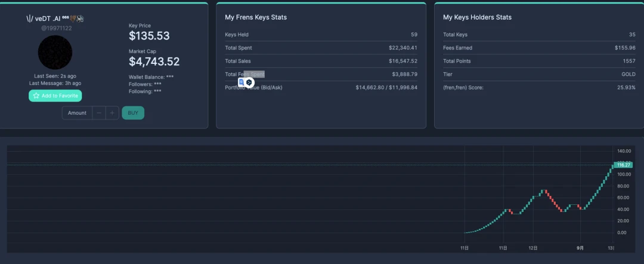The width and height of the screenshot is (644, 264).
Task: Click the Portfolio Value bid/ask amount
Action: tap(386, 87)
